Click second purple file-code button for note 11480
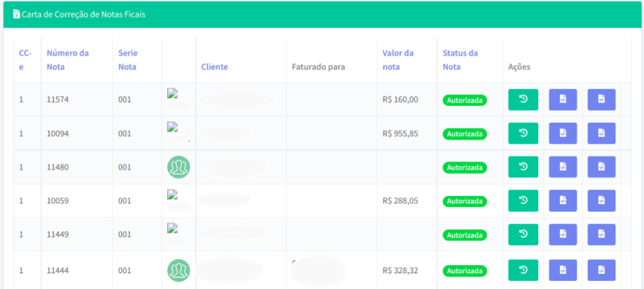This screenshot has height=289, width=644. coord(601,167)
